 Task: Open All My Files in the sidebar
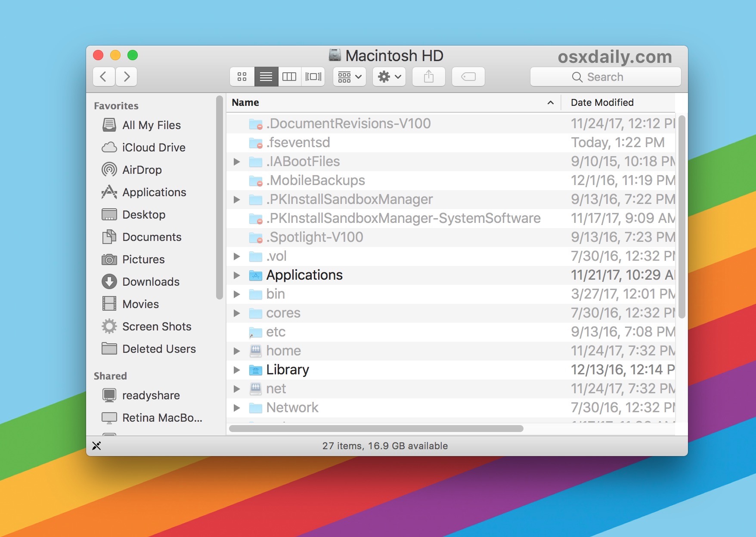(x=151, y=125)
